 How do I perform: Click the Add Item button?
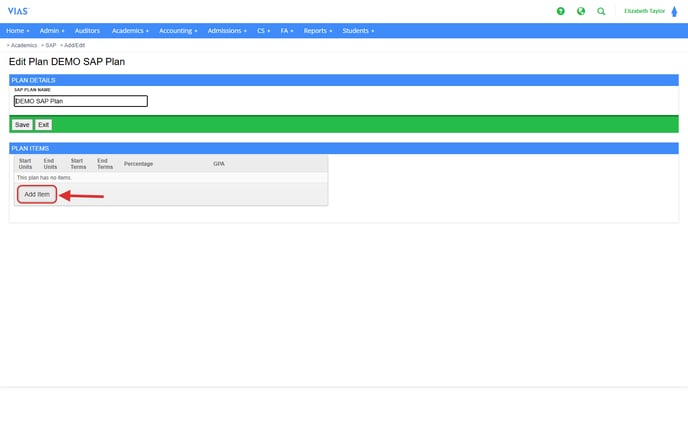pos(37,194)
